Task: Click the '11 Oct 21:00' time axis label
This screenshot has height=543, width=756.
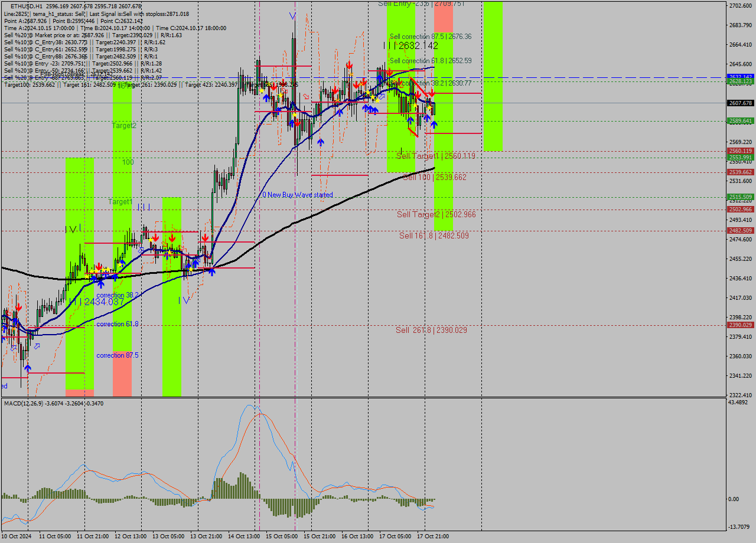Action: click(92, 537)
